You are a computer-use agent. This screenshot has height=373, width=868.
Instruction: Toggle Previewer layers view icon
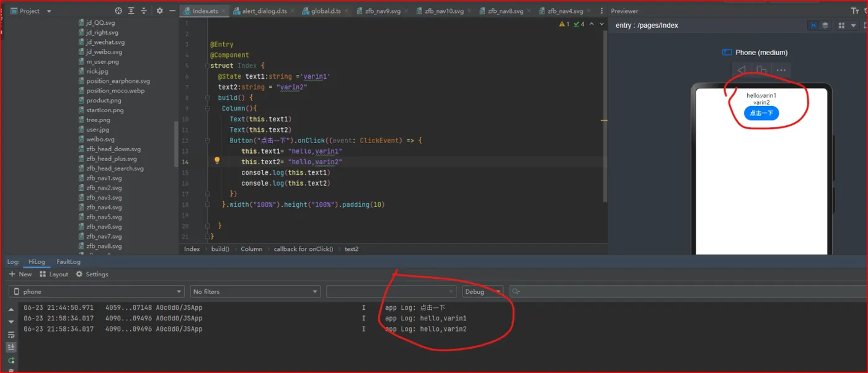[x=825, y=25]
